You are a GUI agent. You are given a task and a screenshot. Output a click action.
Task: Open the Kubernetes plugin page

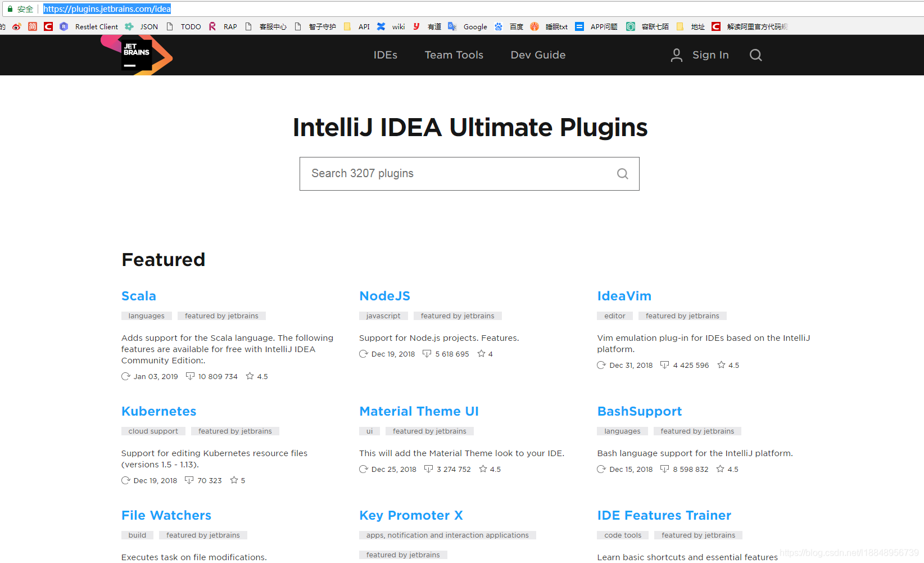pyautogui.click(x=159, y=411)
